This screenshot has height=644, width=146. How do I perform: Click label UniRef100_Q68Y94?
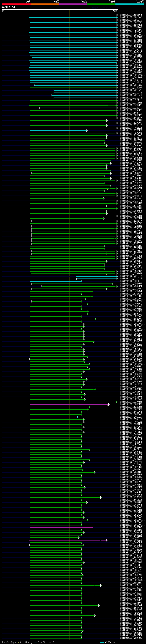(x=131, y=188)
